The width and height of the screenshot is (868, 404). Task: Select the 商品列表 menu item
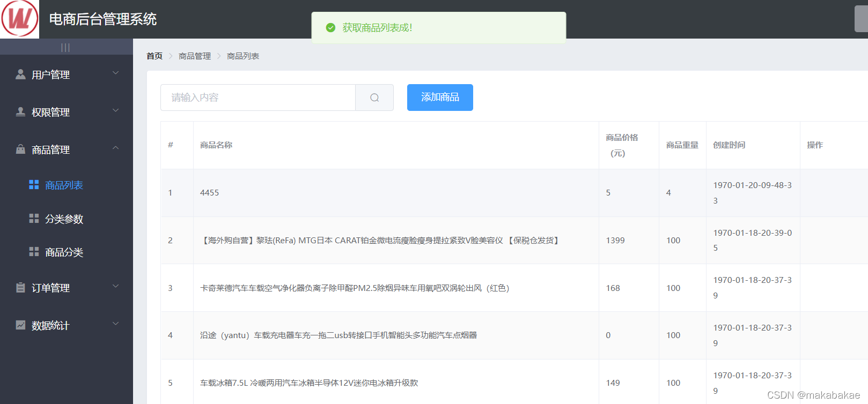tap(67, 185)
